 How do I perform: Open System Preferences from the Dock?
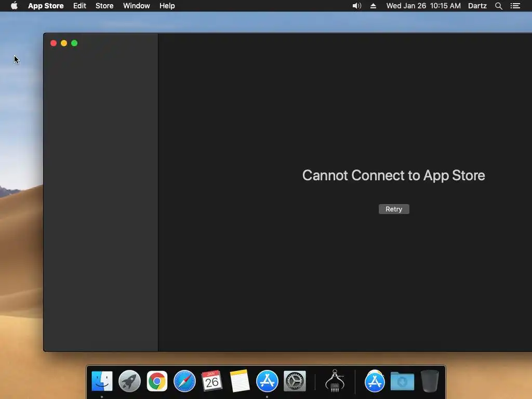[295, 381]
